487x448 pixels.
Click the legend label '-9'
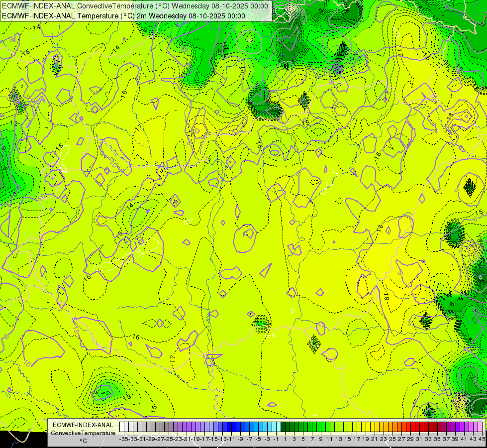240,439
